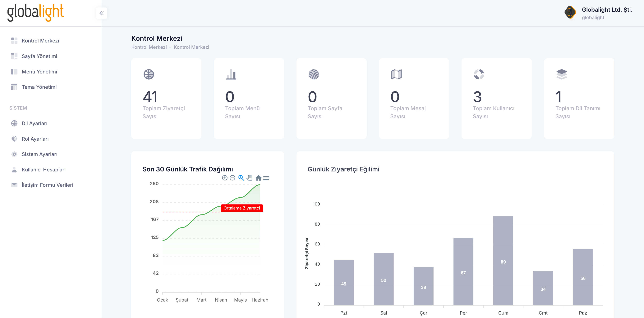Click the globalight logo
644x318 pixels.
[x=35, y=13]
